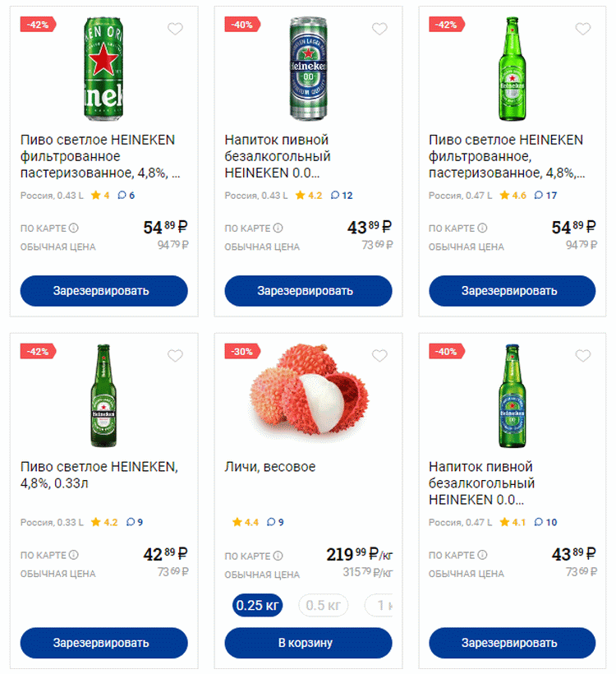The width and height of the screenshot is (616, 674).
Task: Click the 17 reviews comment icon
Action: [x=545, y=196]
